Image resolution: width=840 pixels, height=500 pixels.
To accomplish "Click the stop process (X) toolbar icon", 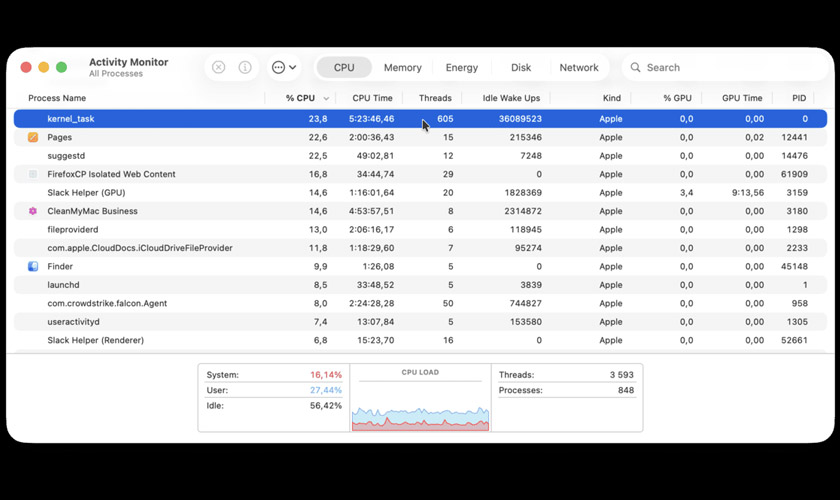I will pos(218,67).
